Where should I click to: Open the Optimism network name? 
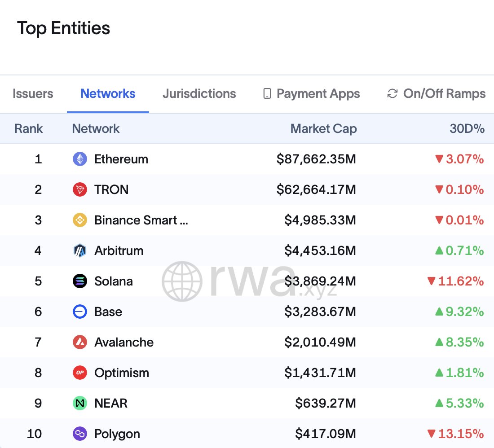point(122,373)
